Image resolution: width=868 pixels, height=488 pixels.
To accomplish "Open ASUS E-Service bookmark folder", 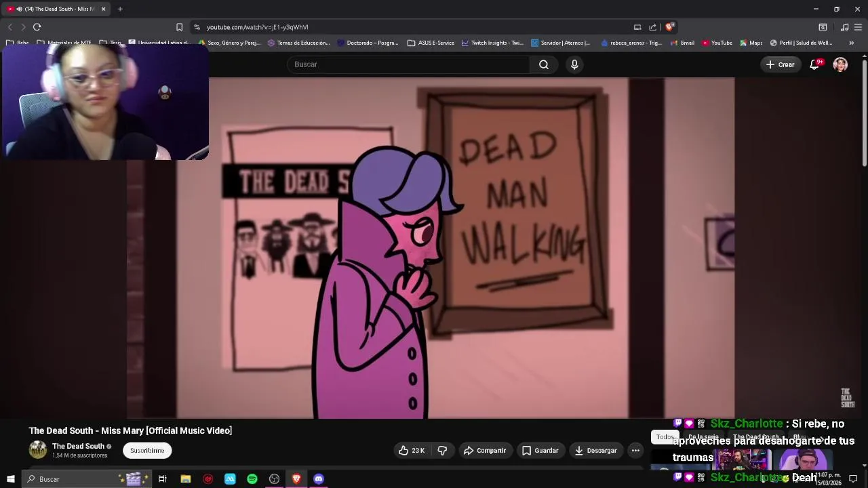I will tap(431, 43).
